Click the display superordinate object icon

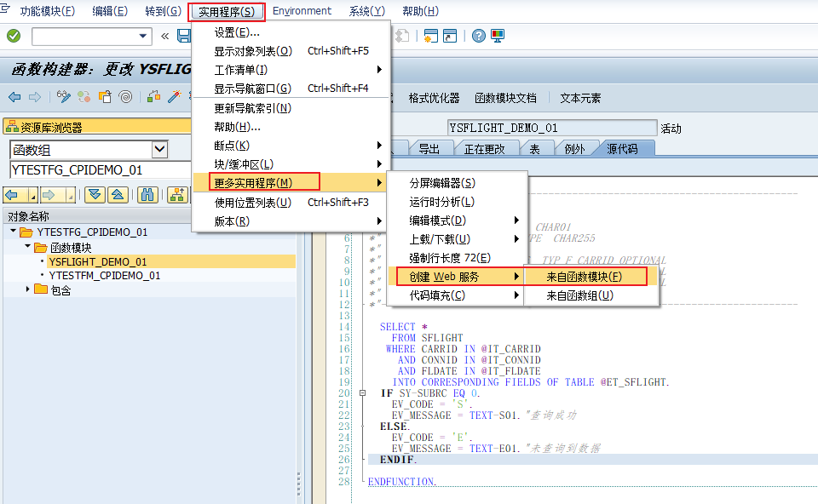tap(177, 195)
